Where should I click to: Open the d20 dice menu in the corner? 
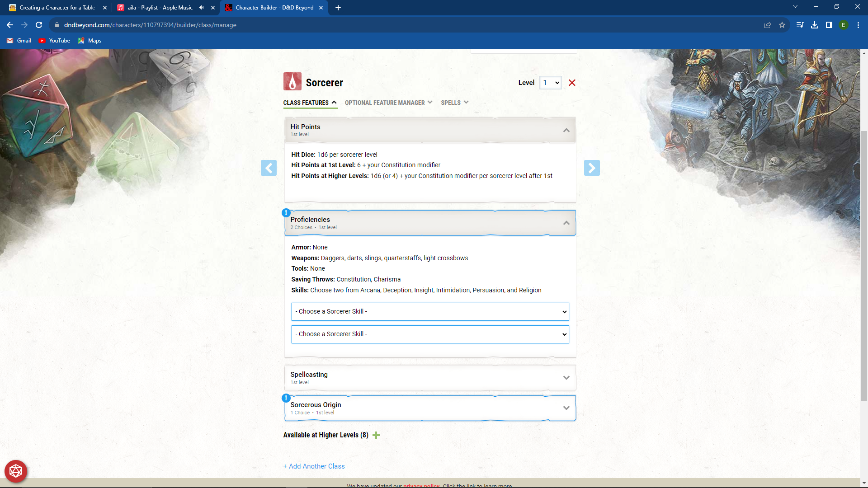[16, 471]
